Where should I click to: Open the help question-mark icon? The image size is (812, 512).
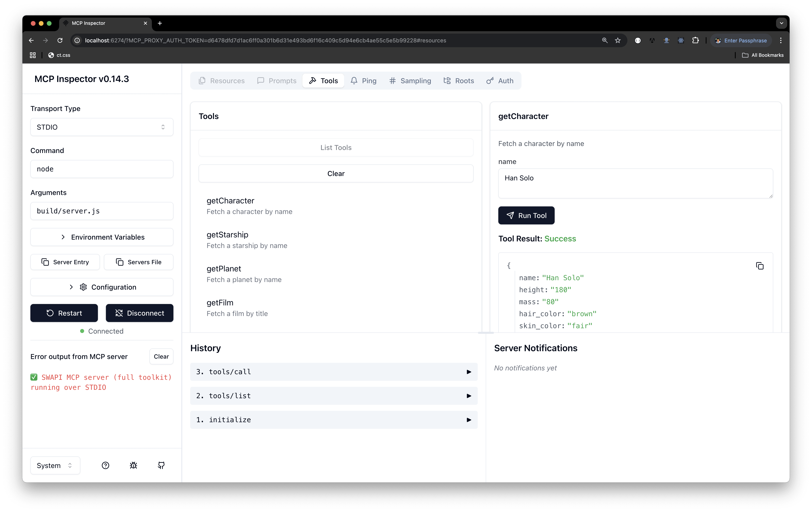105,465
